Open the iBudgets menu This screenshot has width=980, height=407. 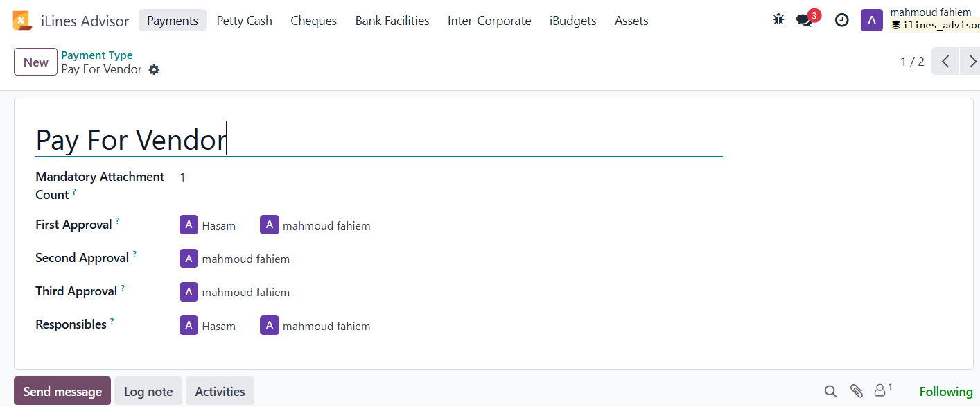point(573,21)
